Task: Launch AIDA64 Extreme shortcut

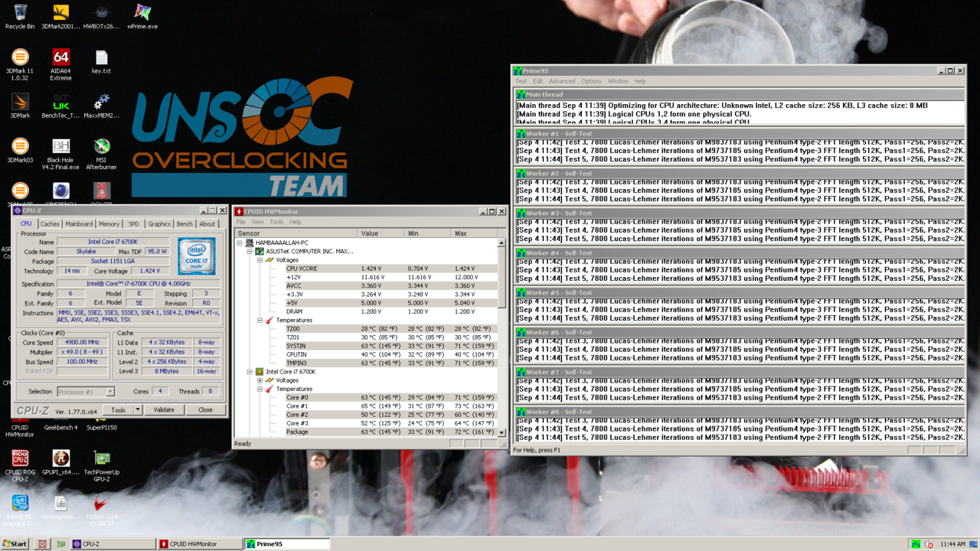Action: (60, 64)
